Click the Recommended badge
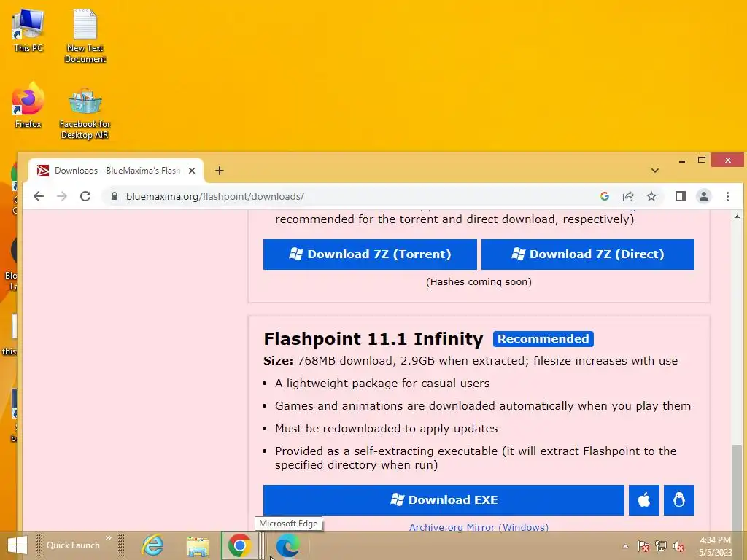The image size is (747, 560). [x=543, y=338]
